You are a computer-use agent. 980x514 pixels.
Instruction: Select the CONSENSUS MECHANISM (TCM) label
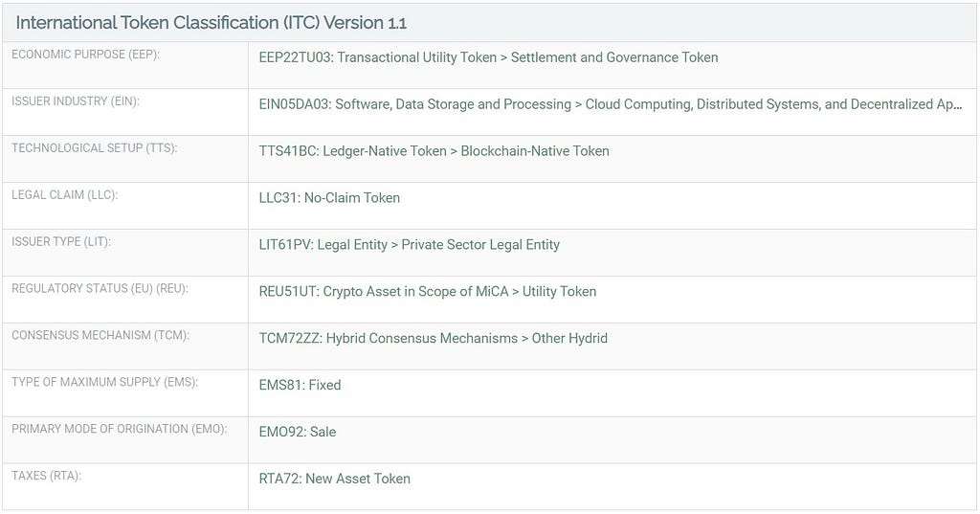100,336
